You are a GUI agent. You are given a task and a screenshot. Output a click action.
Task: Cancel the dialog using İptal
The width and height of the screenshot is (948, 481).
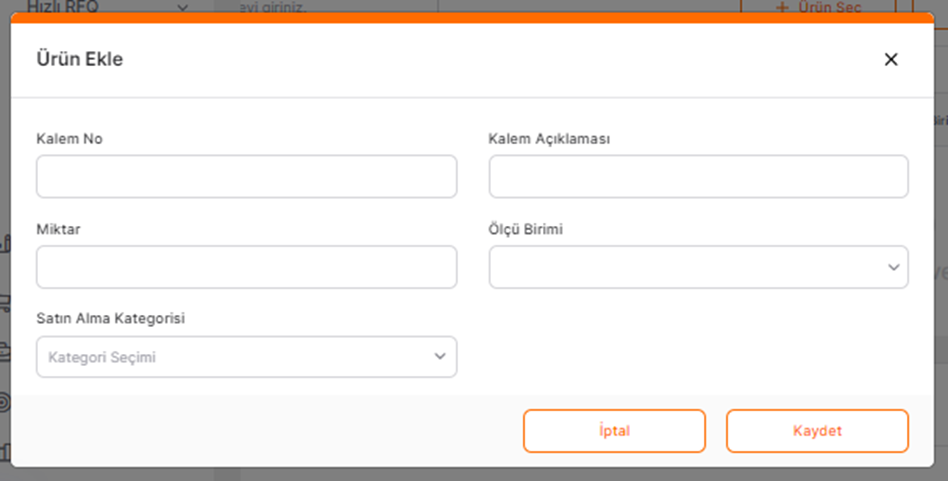point(614,431)
